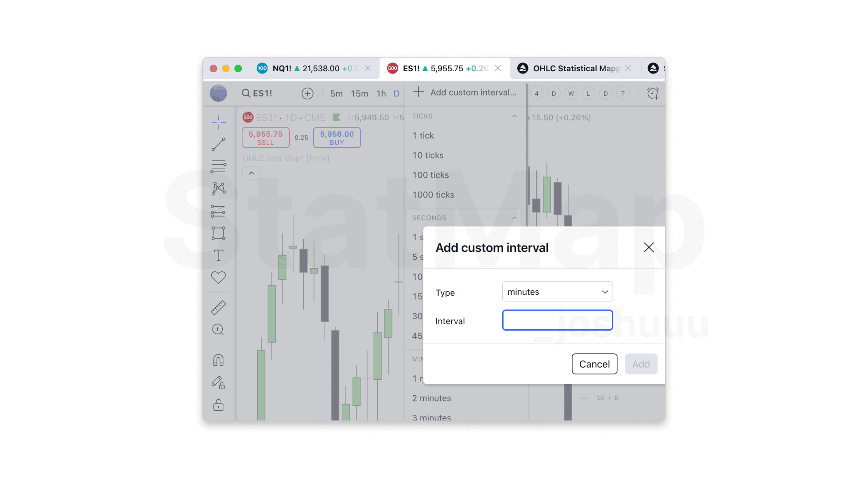Select the 1000 ticks interval
Image resolution: width=868 pixels, height=478 pixels.
[434, 194]
